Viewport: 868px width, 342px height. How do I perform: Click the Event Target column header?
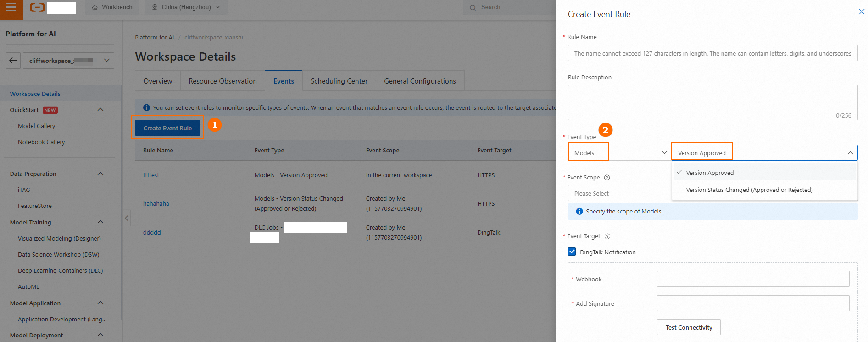coord(494,150)
